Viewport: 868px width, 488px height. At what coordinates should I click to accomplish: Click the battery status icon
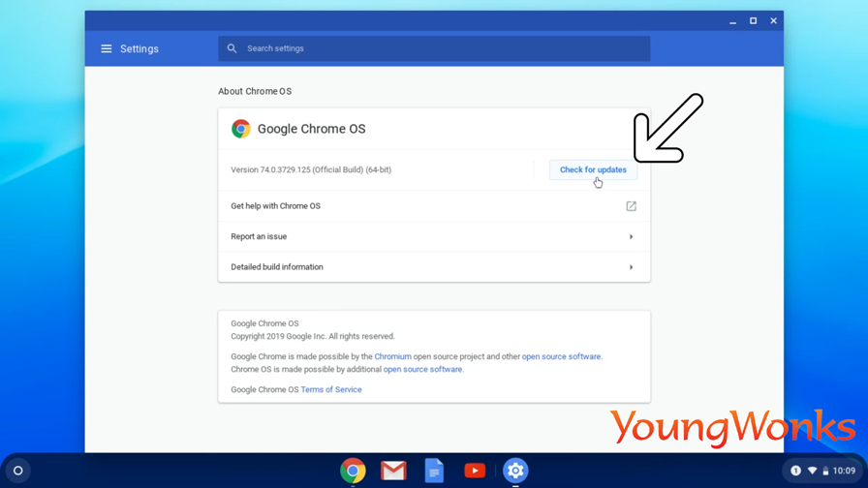825,471
